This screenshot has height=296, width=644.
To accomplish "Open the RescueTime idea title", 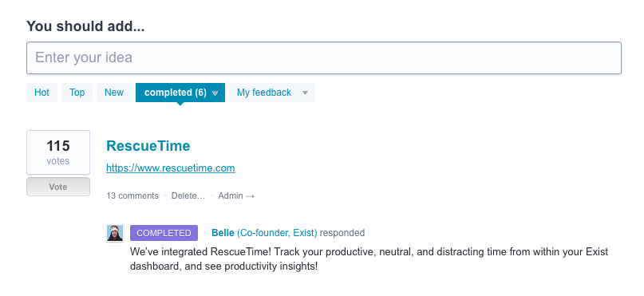I will pos(148,146).
